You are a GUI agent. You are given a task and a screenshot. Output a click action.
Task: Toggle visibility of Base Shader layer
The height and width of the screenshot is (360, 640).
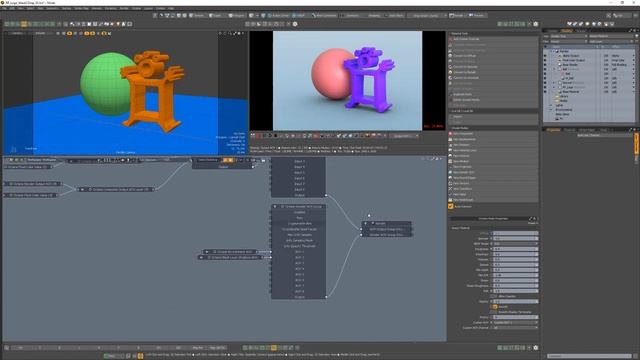pyautogui.click(x=545, y=65)
